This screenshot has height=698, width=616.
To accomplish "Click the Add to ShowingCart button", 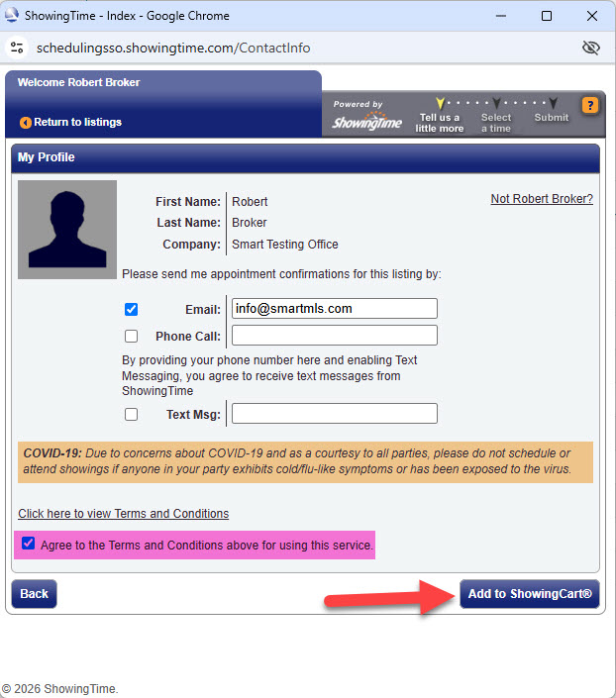I will coord(530,594).
